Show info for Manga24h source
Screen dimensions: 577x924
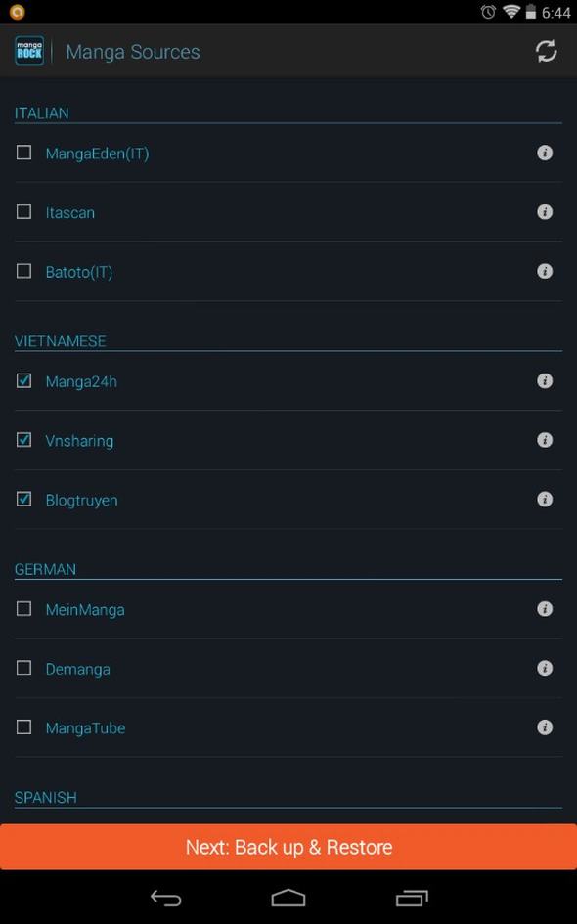(545, 381)
